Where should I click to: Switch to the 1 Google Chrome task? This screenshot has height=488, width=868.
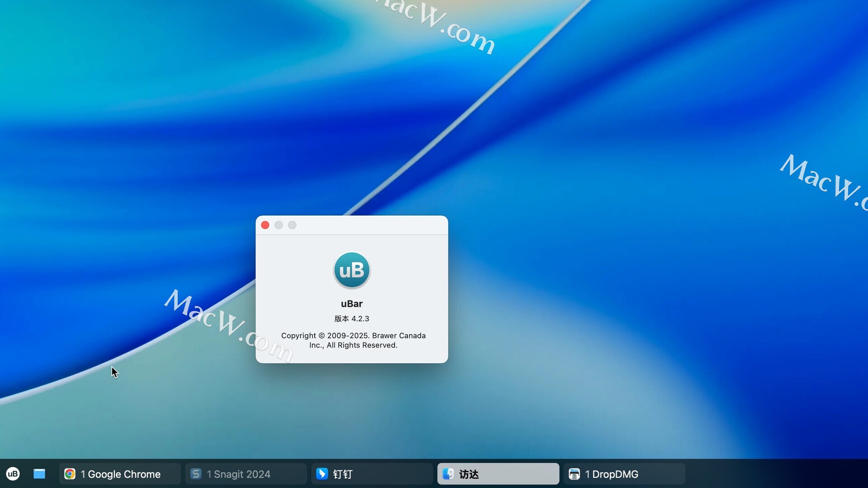click(120, 474)
